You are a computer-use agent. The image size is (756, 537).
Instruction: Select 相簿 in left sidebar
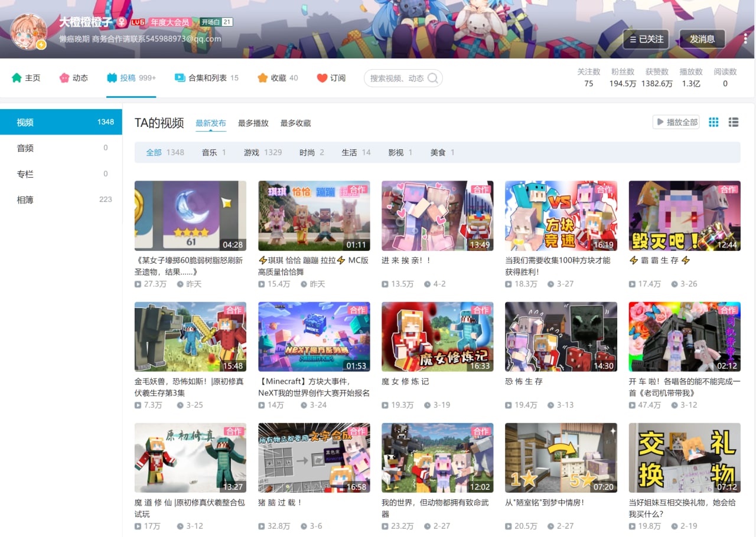tap(25, 199)
